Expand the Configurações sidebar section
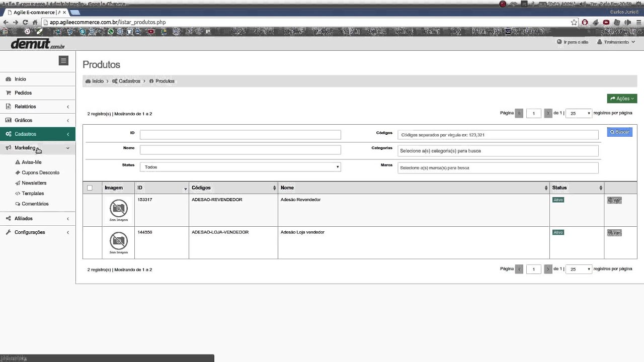The width and height of the screenshot is (644, 362). click(x=38, y=232)
